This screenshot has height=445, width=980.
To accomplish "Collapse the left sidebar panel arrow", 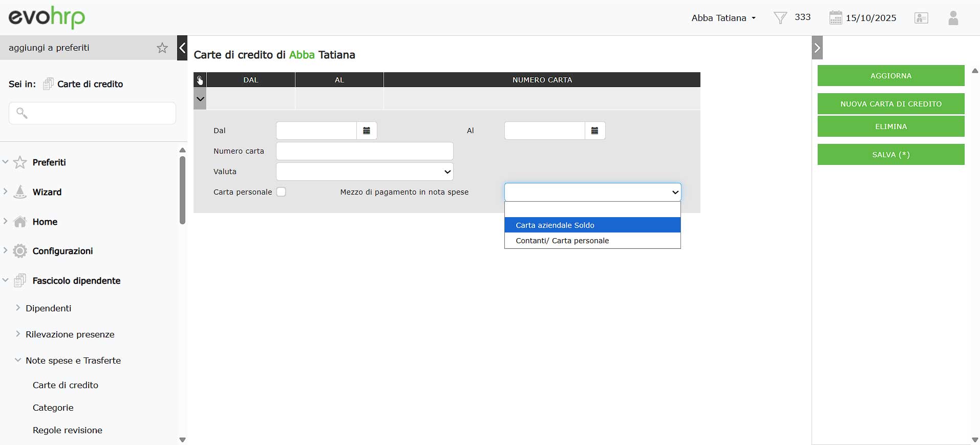I will [182, 48].
